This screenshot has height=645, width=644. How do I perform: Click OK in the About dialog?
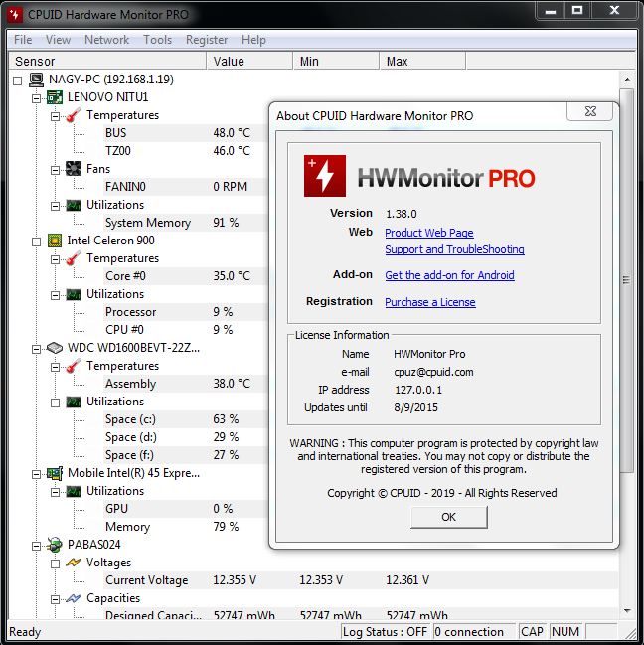(449, 517)
